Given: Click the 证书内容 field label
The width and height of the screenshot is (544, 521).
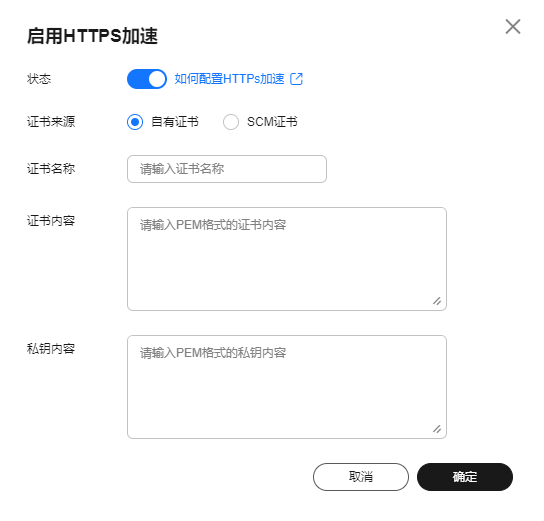Looking at the screenshot, I should pyautogui.click(x=51, y=221).
